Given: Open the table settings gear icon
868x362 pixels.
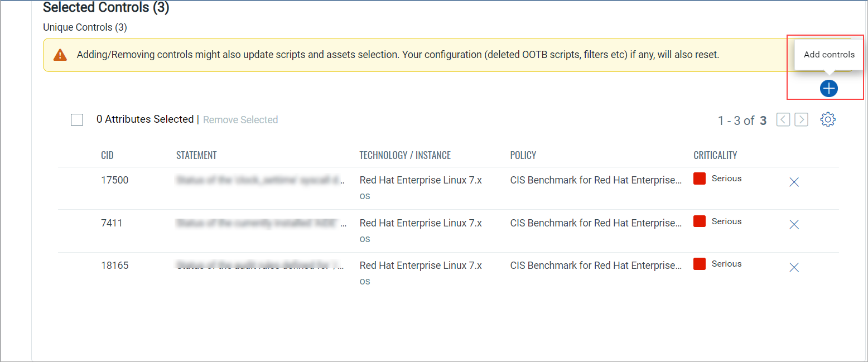Looking at the screenshot, I should 828,119.
